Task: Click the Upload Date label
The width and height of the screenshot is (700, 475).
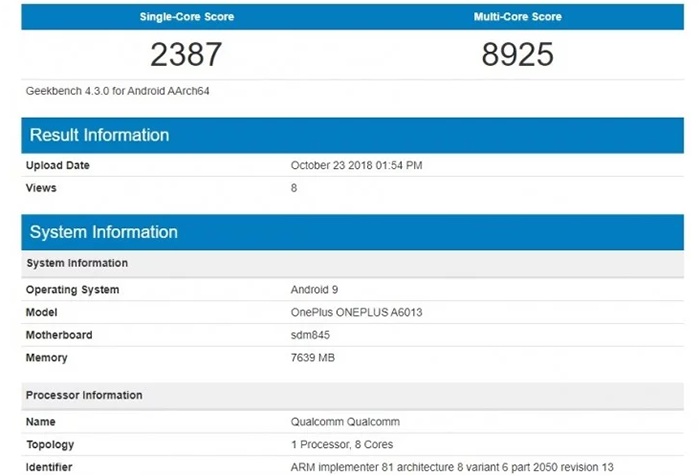Action: point(58,165)
